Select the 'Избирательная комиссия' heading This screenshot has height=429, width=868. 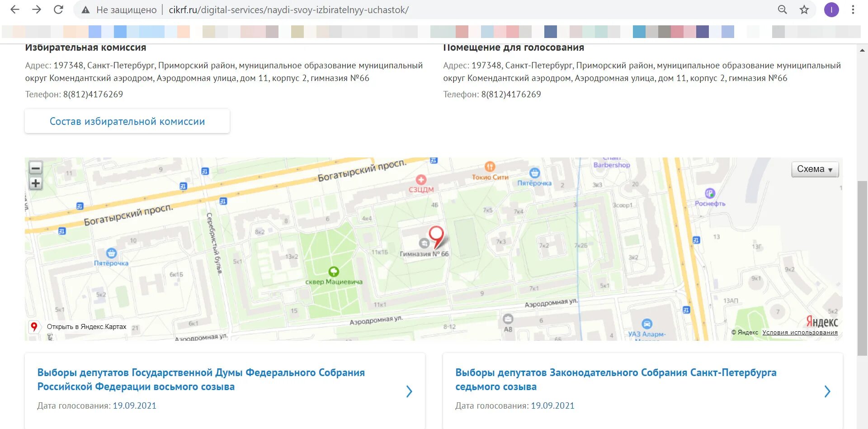(x=85, y=48)
